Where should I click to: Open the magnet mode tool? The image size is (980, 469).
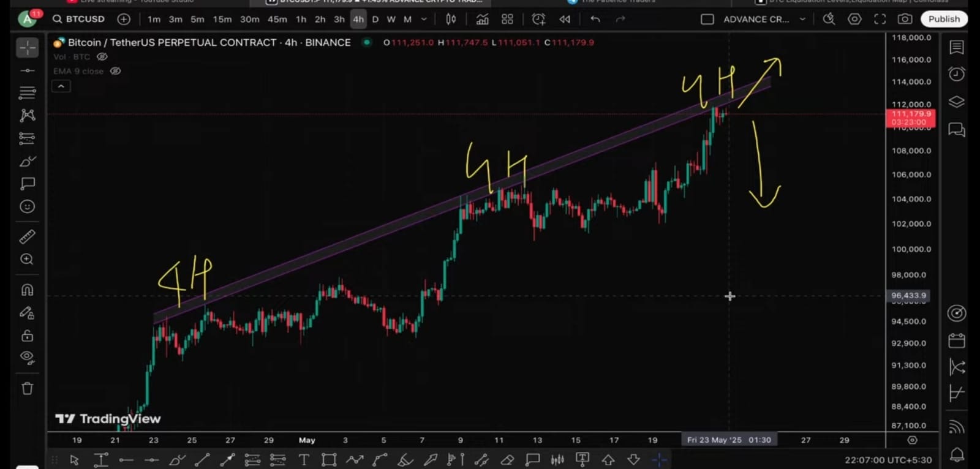point(27,290)
